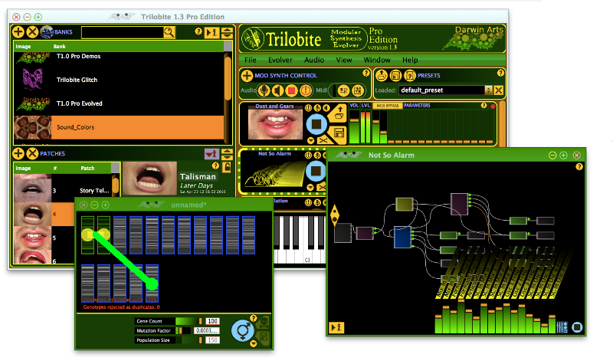The width and height of the screenshot is (613, 364).
Task: Open the View menu
Action: coord(344,61)
